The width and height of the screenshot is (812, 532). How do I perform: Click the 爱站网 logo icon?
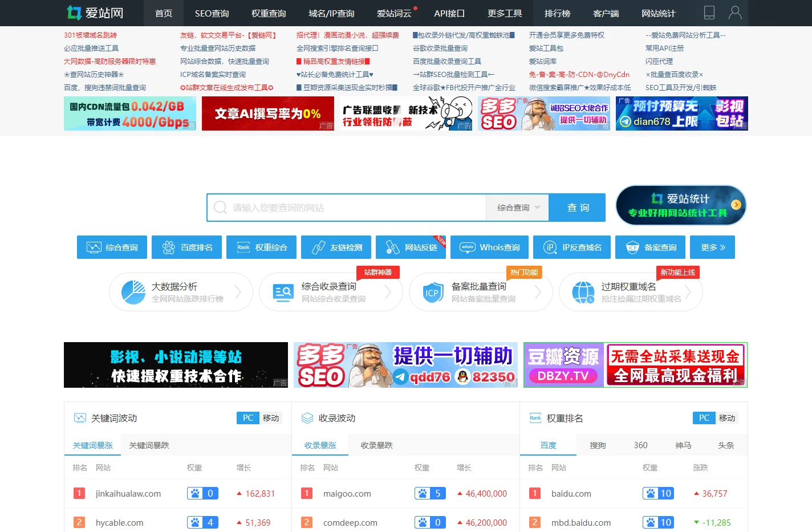74,13
